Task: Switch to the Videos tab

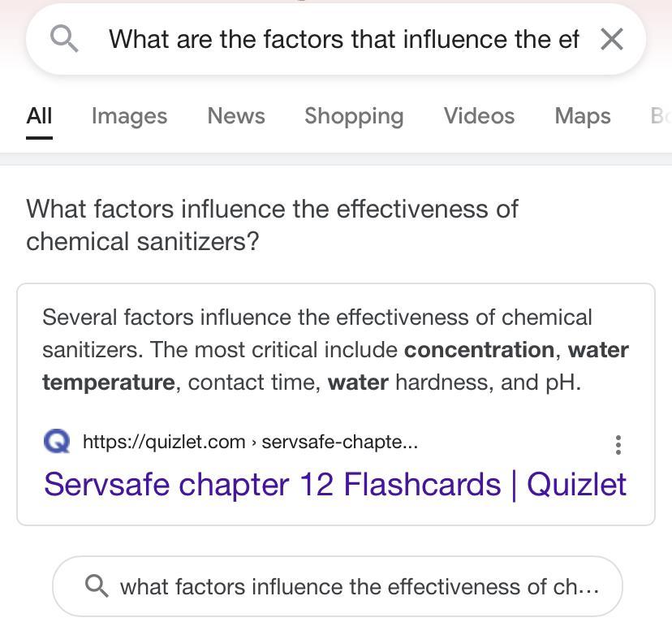Action: coord(479,115)
